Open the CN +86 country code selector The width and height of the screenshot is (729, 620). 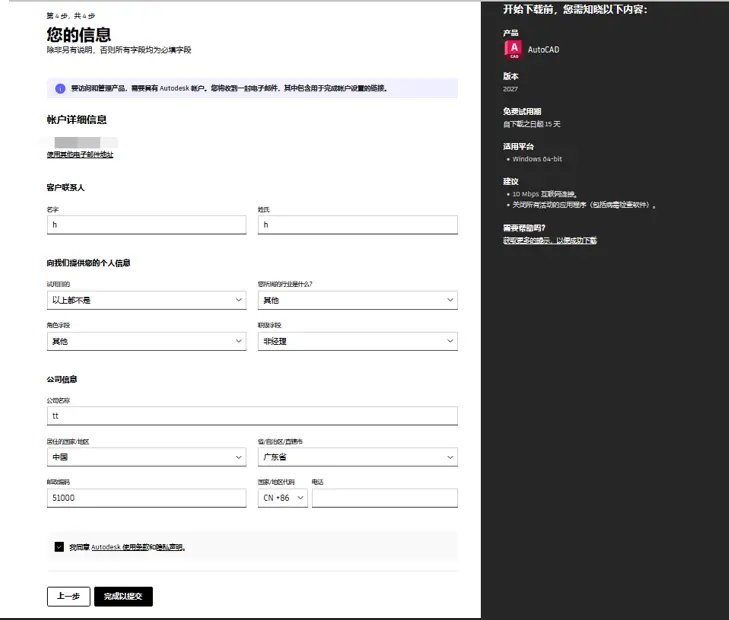[x=283, y=498]
